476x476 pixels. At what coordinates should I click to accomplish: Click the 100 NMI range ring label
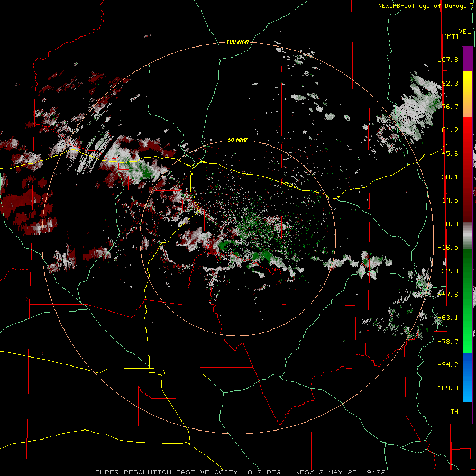click(x=237, y=42)
